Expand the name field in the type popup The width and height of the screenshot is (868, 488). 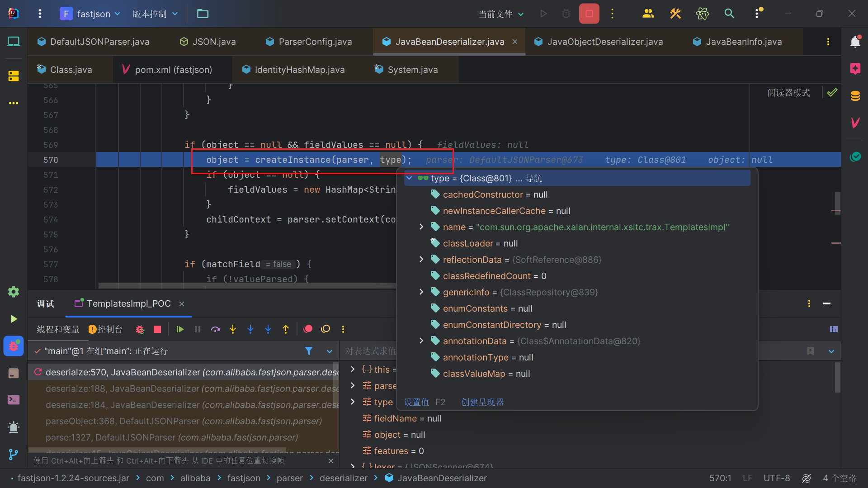pyautogui.click(x=421, y=227)
